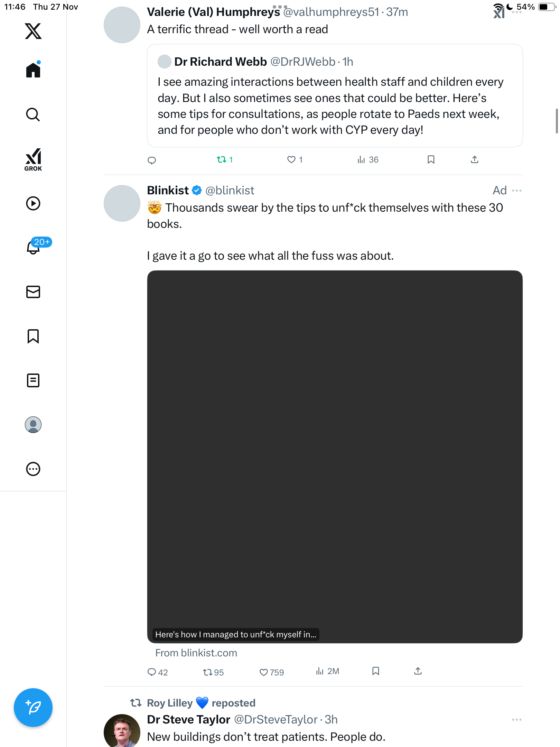Open direct messages envelope icon

point(33,292)
